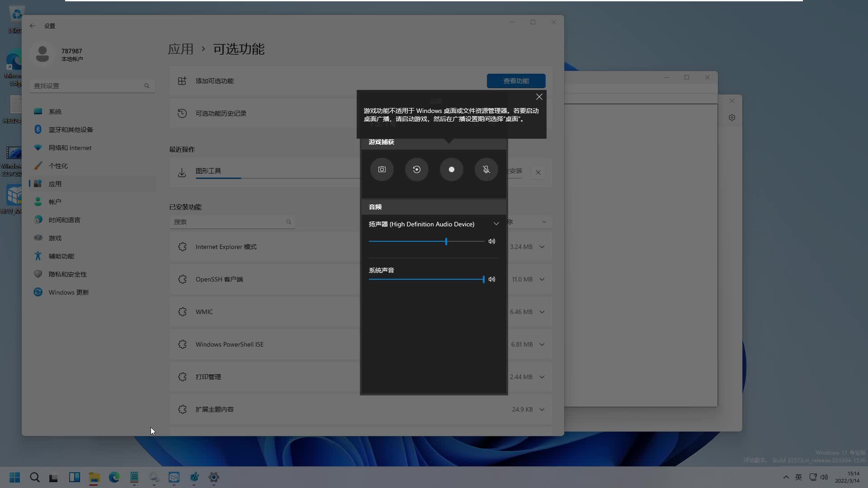Open the settings gear in the right window

tap(732, 117)
